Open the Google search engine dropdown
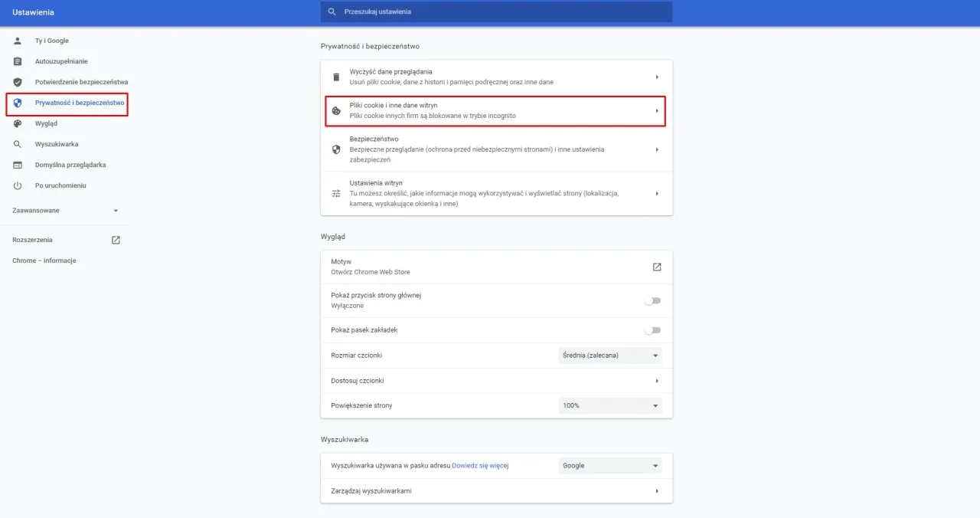This screenshot has height=518, width=980. [609, 465]
